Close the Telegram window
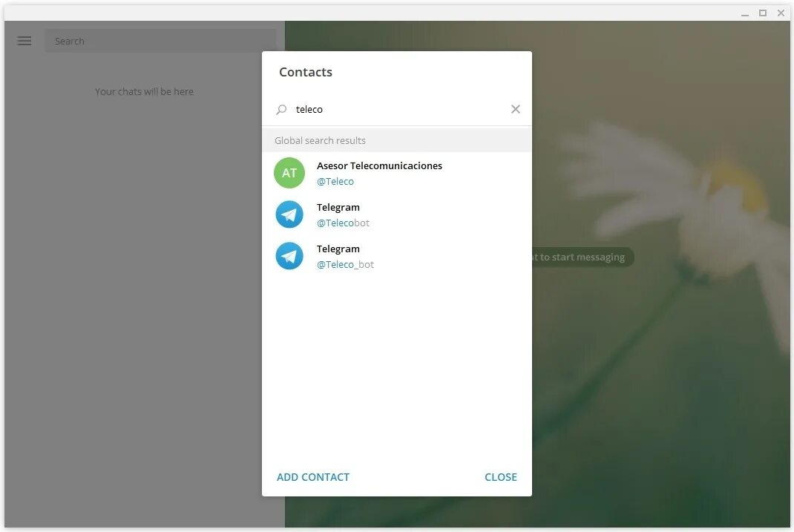Viewport: 794px width, 532px height. click(x=781, y=13)
